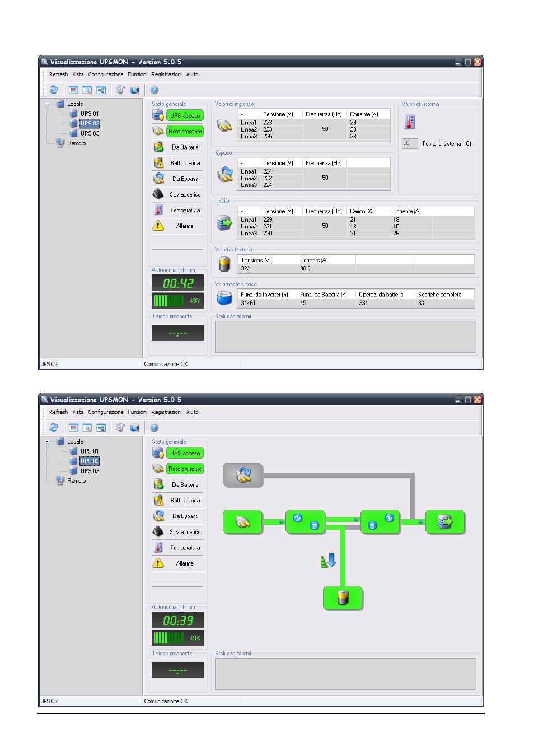Click the Tensione (V) header in Valori di ingresso
The width and height of the screenshot is (534, 756).
pos(278,114)
